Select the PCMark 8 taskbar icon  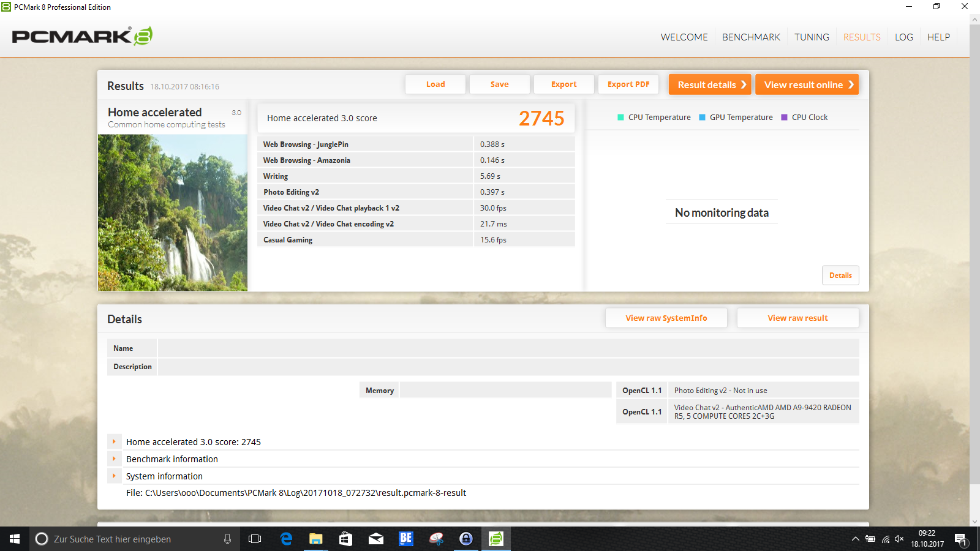pyautogui.click(x=496, y=539)
